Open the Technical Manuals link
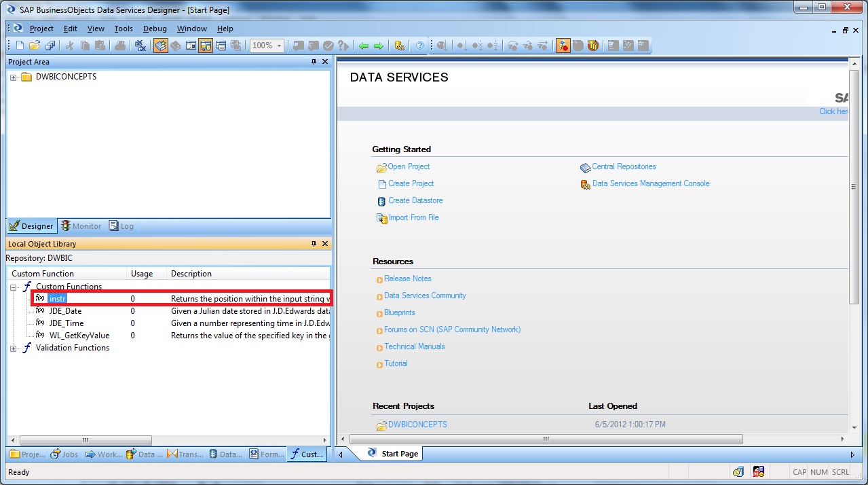The image size is (868, 485). click(x=415, y=346)
